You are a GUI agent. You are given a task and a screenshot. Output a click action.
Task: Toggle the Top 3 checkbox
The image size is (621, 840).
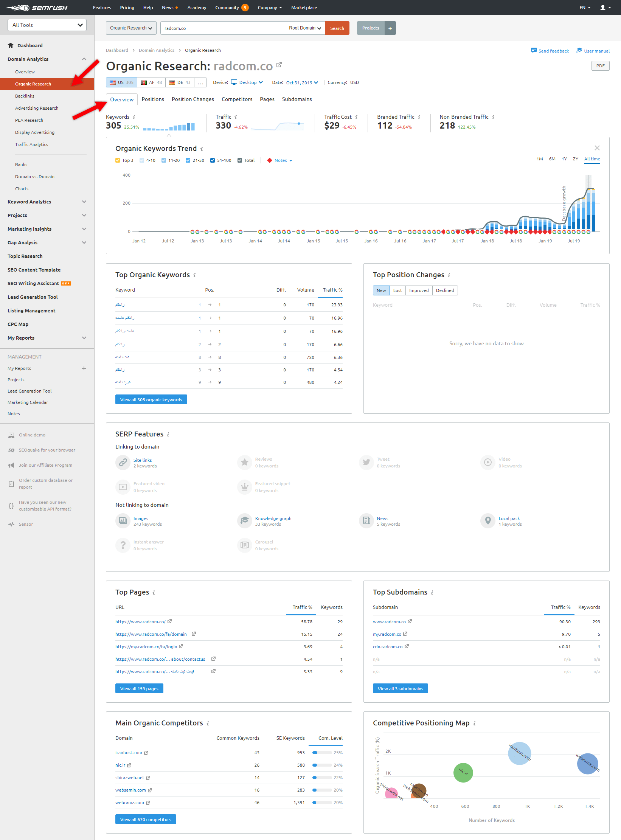(118, 160)
